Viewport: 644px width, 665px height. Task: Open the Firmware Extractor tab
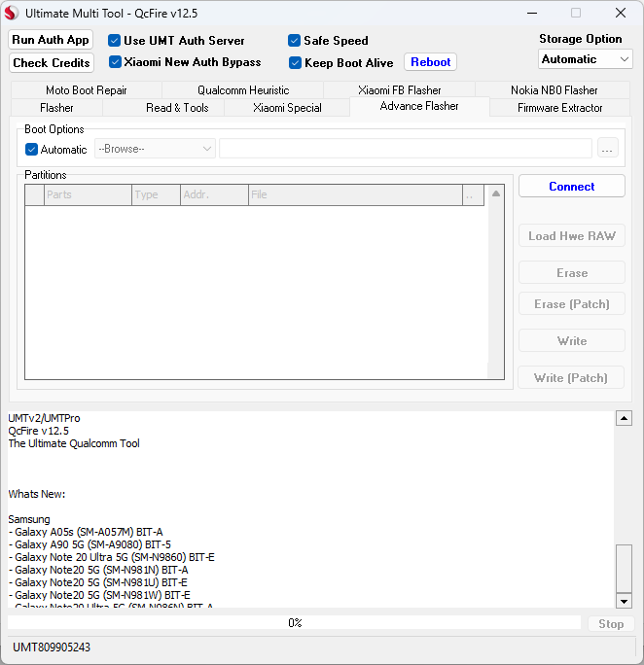click(x=559, y=108)
